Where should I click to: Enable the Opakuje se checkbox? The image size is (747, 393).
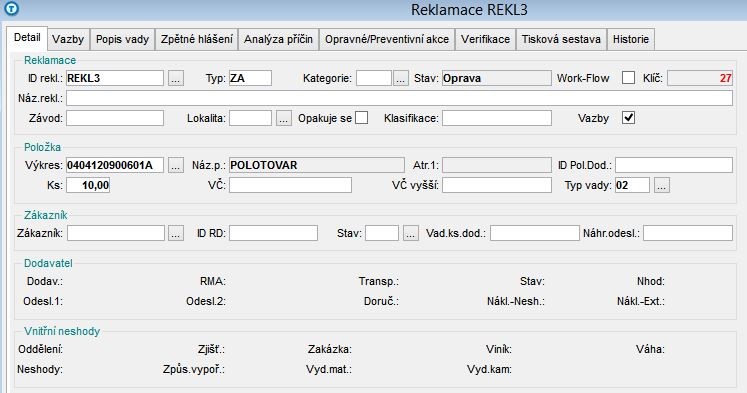pos(362,118)
